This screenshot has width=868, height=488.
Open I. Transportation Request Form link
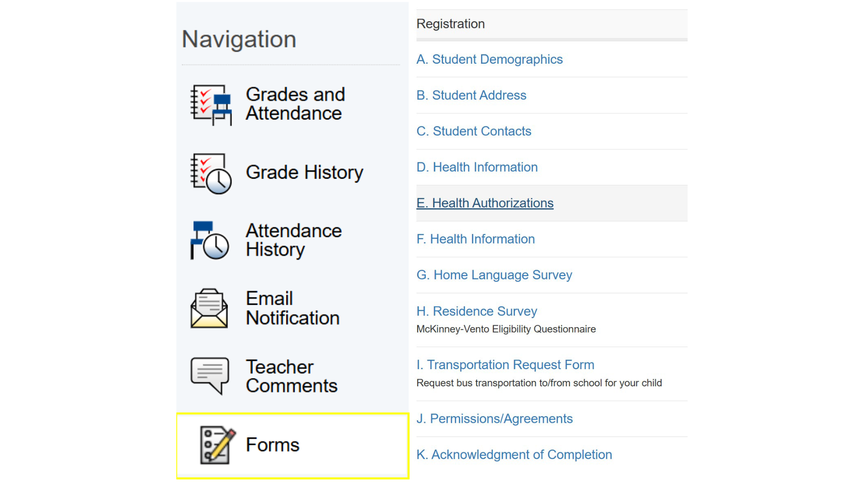click(505, 365)
